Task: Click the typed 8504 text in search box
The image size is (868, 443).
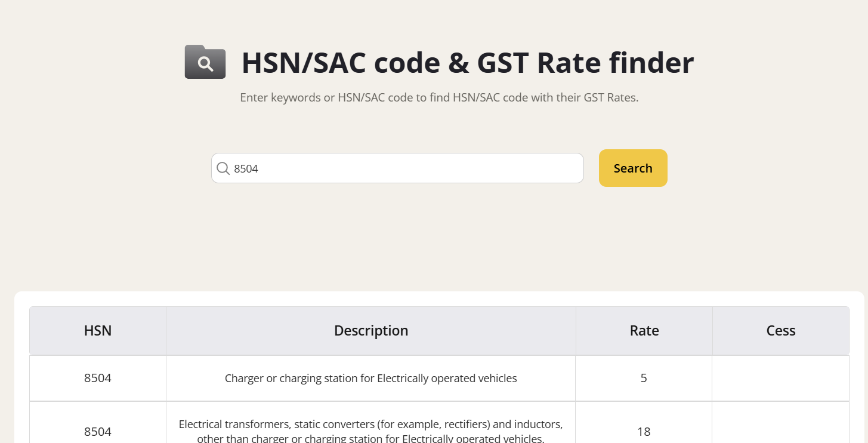Action: (246, 169)
